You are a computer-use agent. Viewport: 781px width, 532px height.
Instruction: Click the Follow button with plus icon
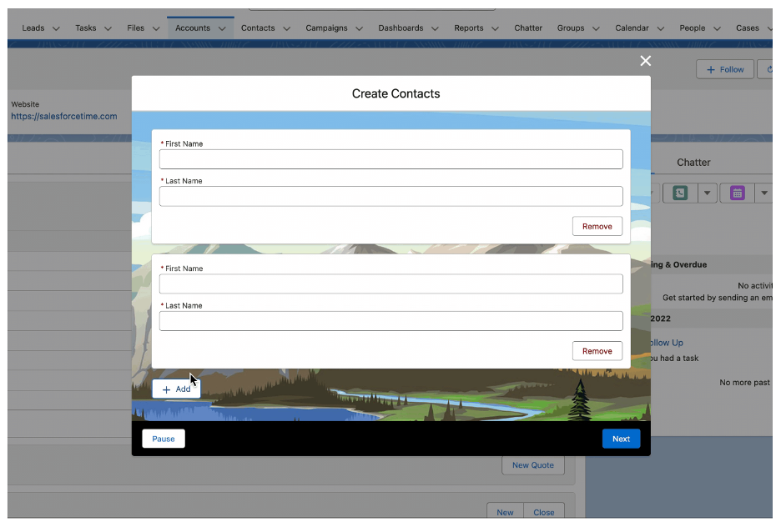coord(724,70)
